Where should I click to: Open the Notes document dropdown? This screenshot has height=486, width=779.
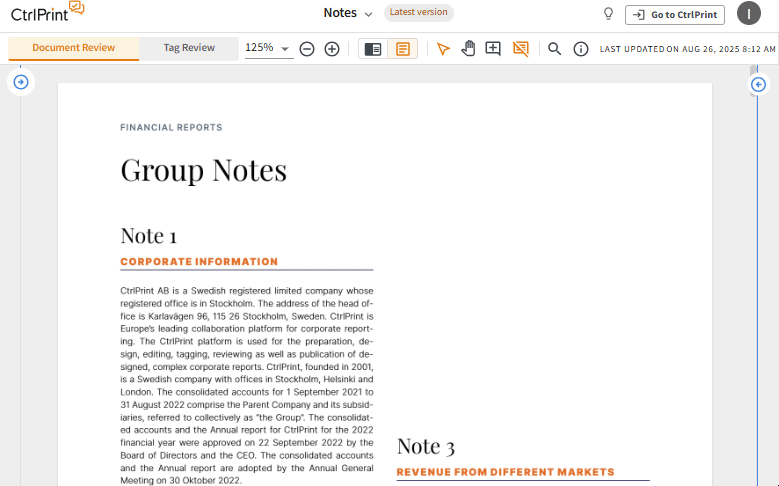(348, 13)
